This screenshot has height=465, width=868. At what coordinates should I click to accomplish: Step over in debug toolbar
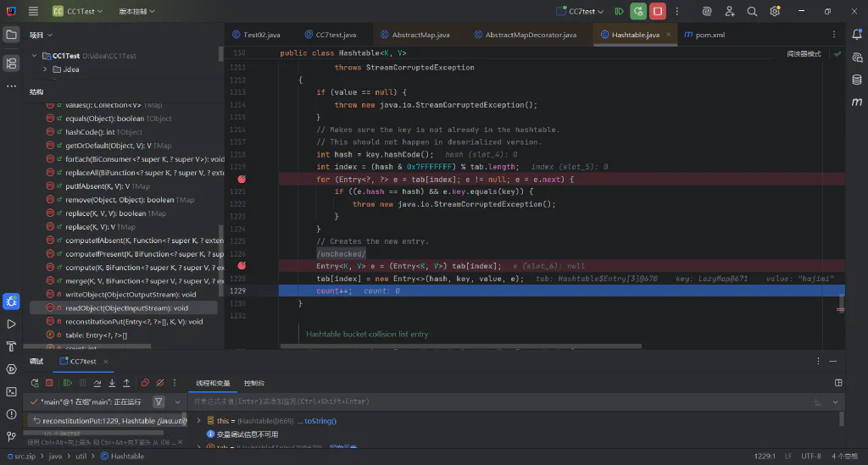click(x=97, y=383)
